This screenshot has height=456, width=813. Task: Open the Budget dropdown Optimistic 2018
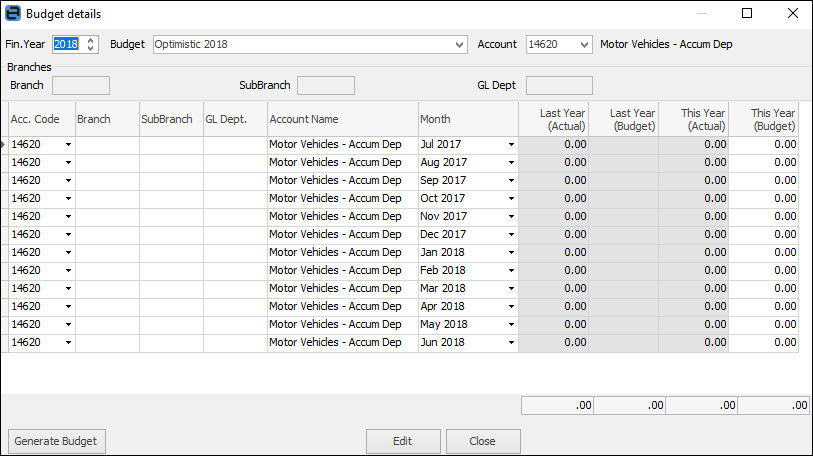point(459,45)
